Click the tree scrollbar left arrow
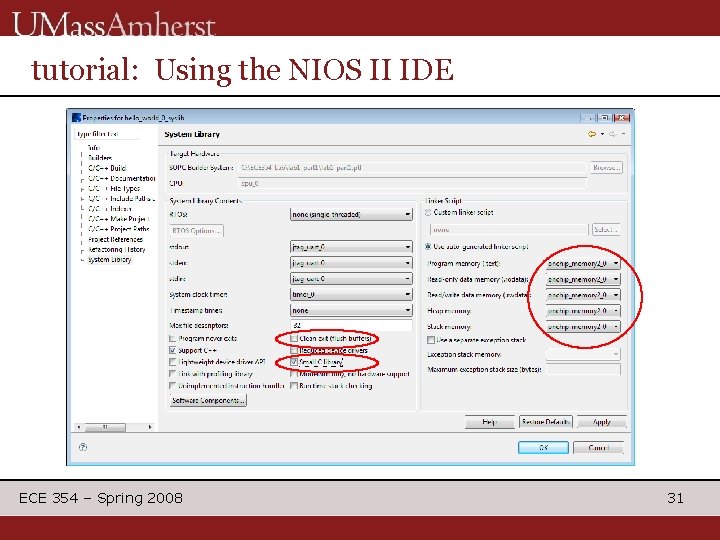Viewport: 720px width, 540px height. (79, 427)
